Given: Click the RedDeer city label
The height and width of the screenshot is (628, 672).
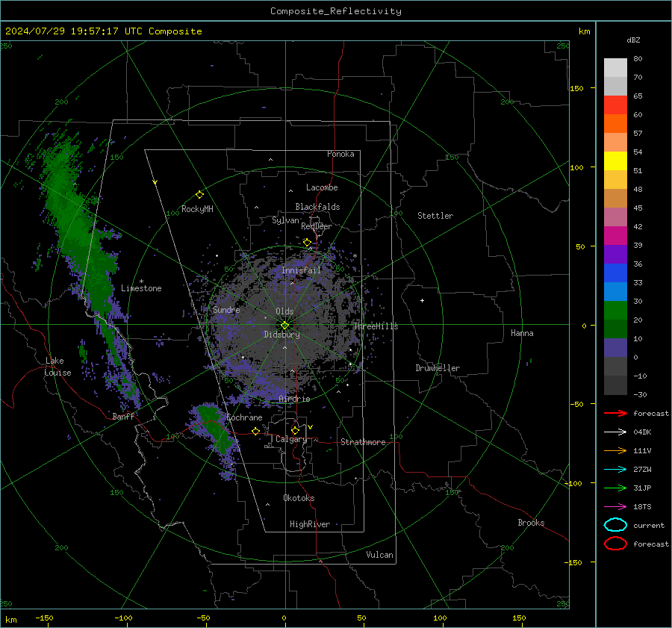Looking at the screenshot, I should coord(317,226).
